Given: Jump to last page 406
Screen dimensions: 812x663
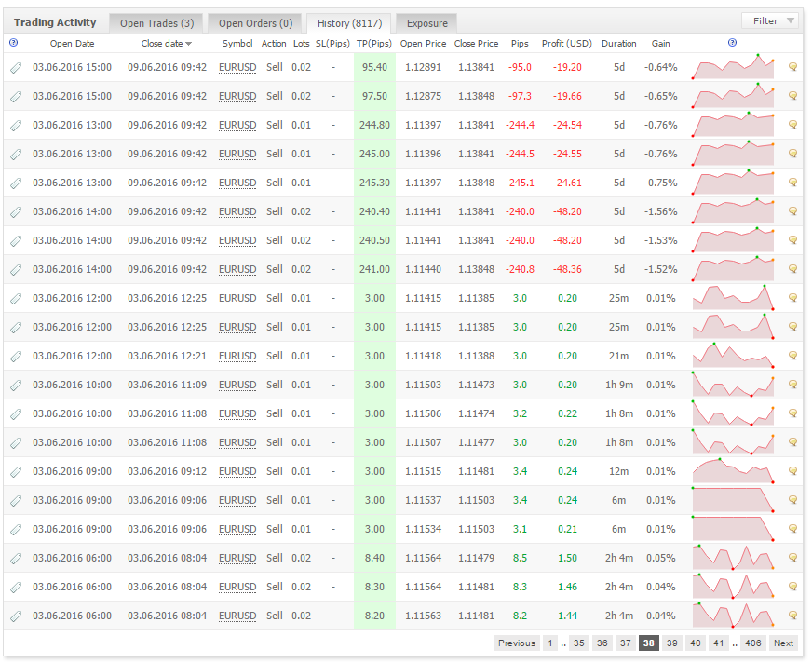Looking at the screenshot, I should pos(753,643).
